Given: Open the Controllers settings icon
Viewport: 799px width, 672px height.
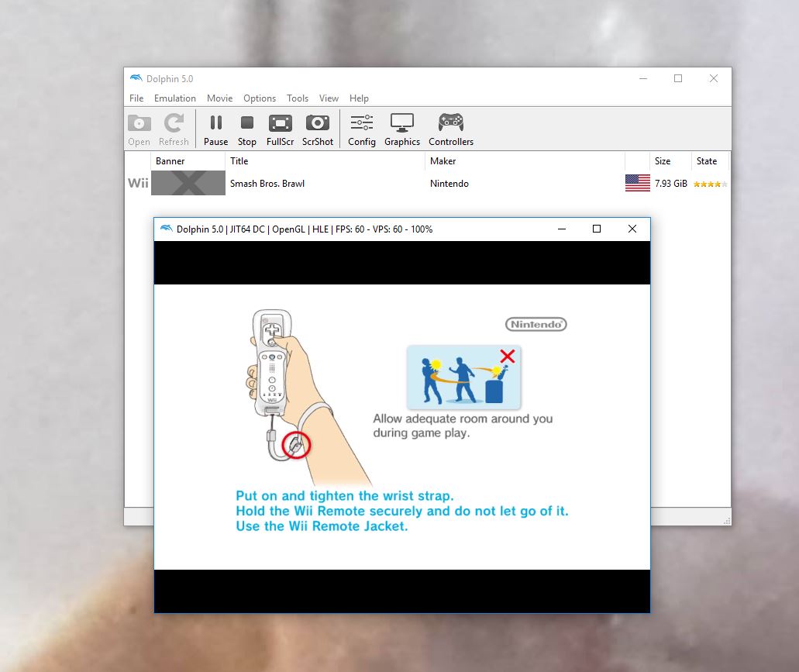Looking at the screenshot, I should (x=451, y=129).
